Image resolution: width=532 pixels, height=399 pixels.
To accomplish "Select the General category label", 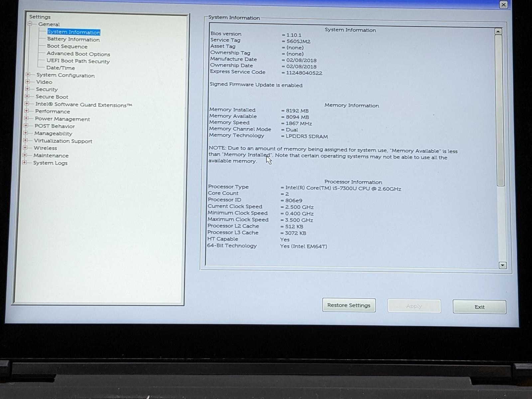I will [x=49, y=24].
